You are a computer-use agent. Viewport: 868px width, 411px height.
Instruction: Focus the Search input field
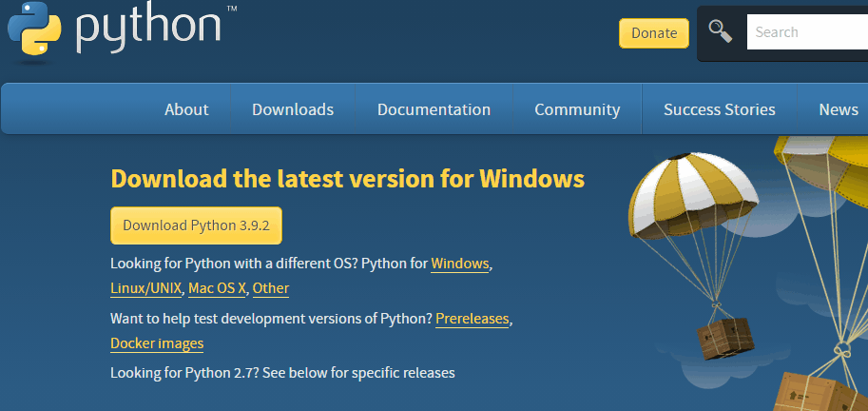click(807, 32)
